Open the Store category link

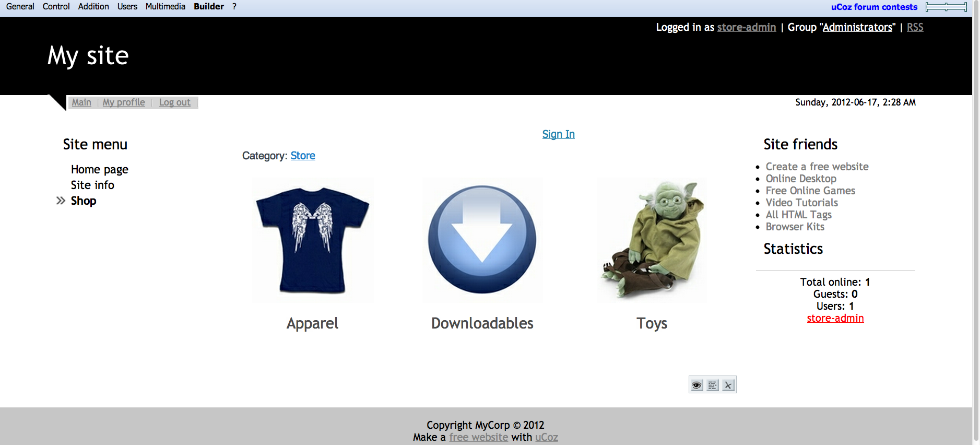pos(303,156)
